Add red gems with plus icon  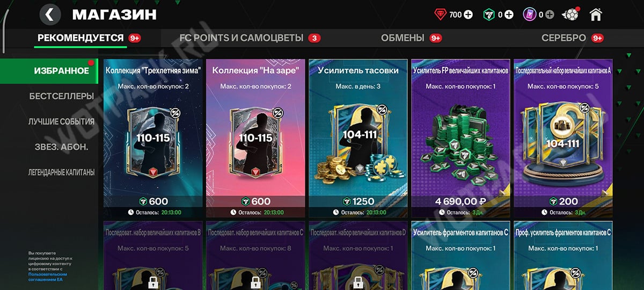(x=469, y=15)
